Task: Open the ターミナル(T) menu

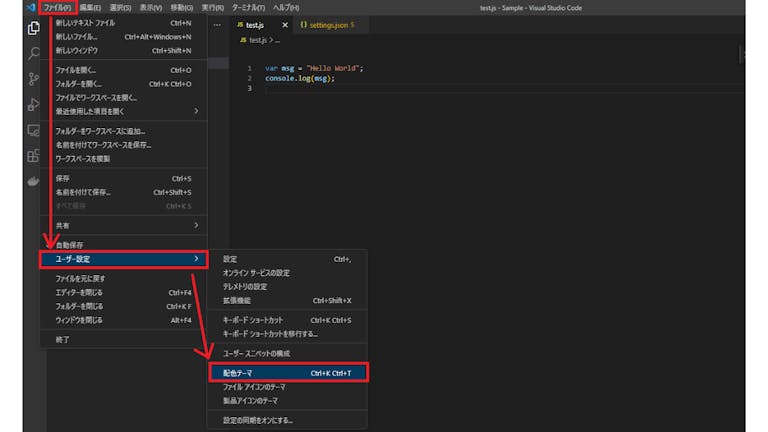Action: click(248, 8)
